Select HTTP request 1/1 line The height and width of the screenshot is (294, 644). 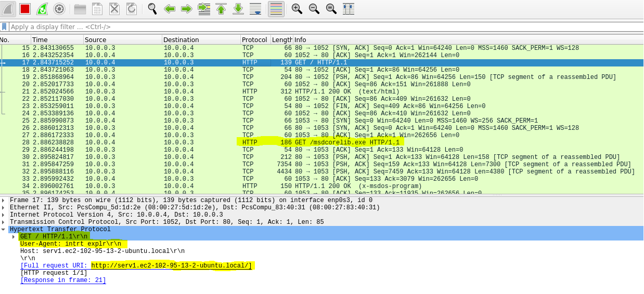tap(54, 273)
